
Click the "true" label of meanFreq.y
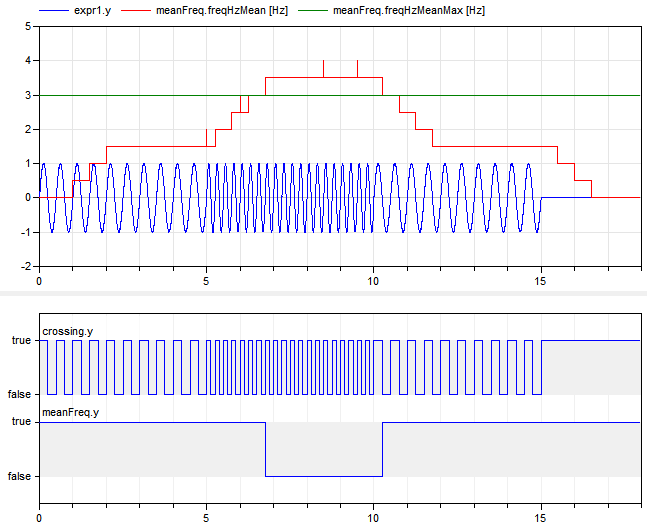20,423
